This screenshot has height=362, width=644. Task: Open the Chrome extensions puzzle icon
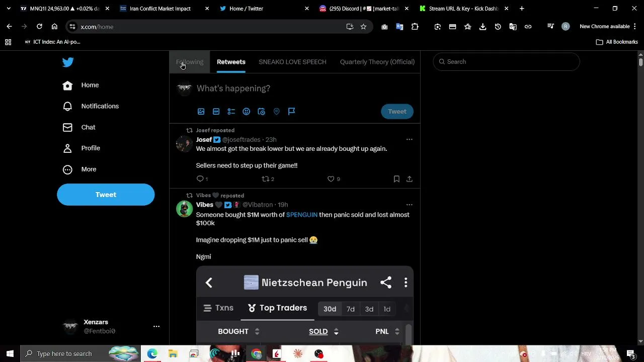[415, 27]
